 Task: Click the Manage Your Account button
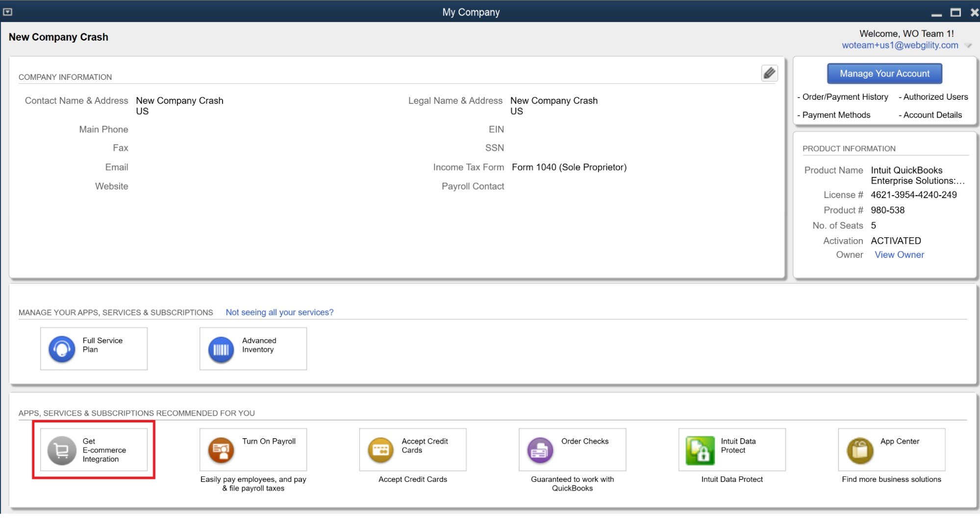click(x=884, y=74)
